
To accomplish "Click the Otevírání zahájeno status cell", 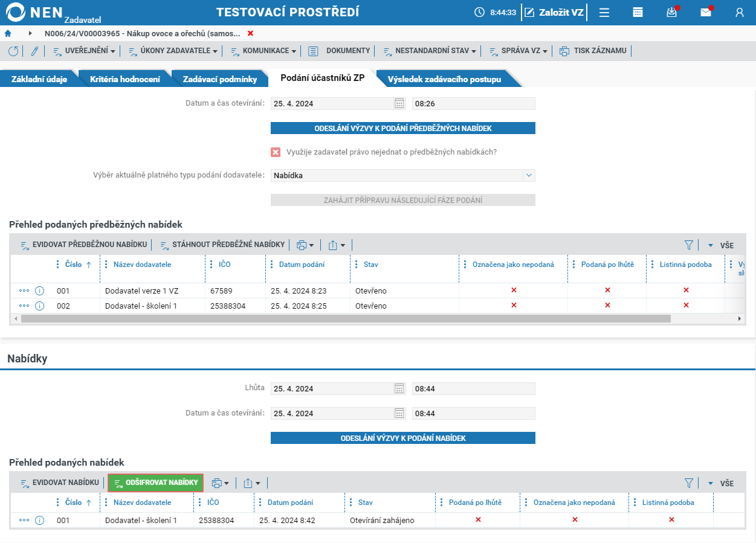I will tap(382, 520).
